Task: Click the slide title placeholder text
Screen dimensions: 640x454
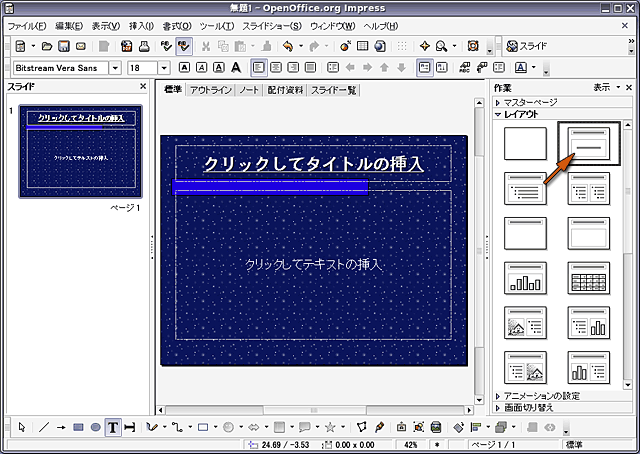Action: coord(313,164)
